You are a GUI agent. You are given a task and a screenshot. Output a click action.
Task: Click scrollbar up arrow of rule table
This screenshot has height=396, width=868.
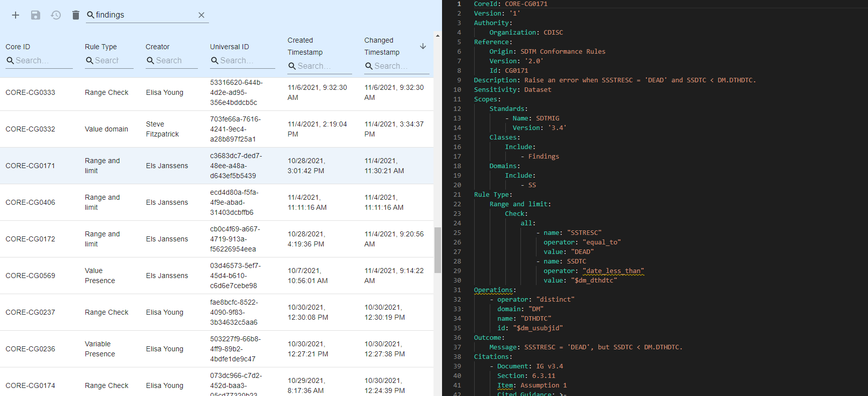point(438,36)
